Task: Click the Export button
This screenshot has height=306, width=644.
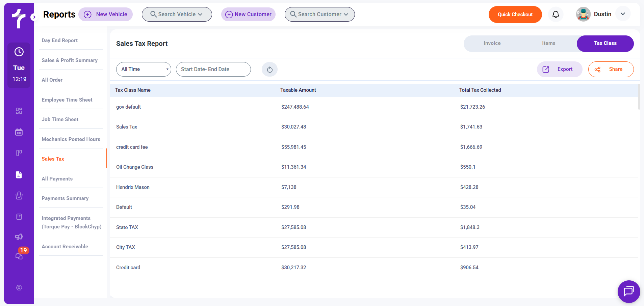Action: click(559, 69)
